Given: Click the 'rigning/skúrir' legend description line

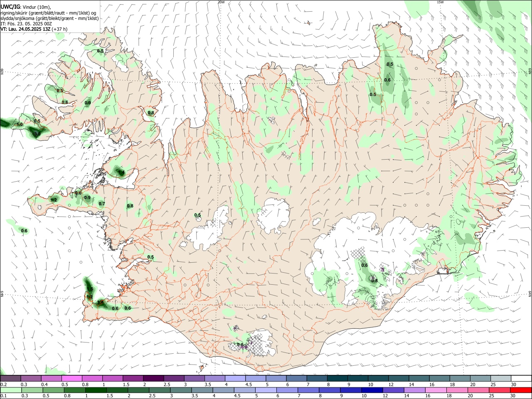Looking at the screenshot, I should (49, 13).
